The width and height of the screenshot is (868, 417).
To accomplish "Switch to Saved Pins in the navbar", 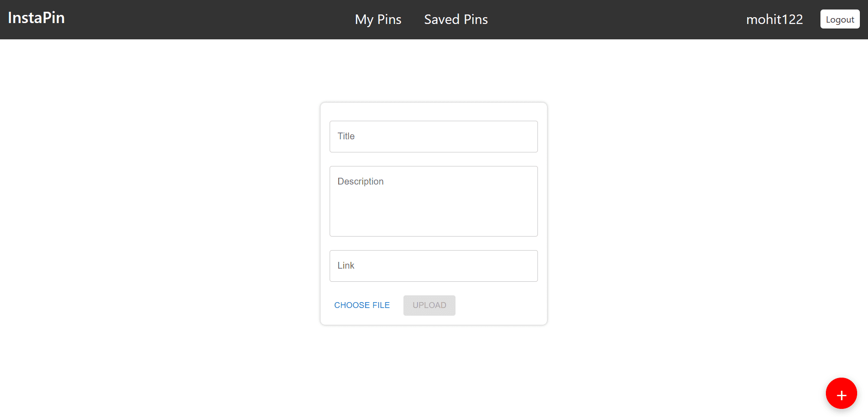I will click(x=456, y=19).
